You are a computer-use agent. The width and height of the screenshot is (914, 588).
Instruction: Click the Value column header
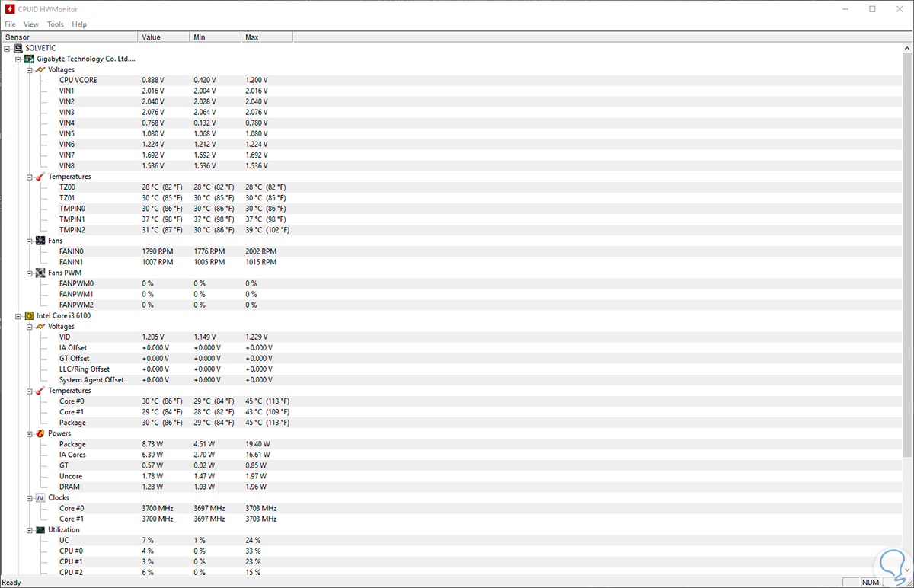pyautogui.click(x=164, y=37)
